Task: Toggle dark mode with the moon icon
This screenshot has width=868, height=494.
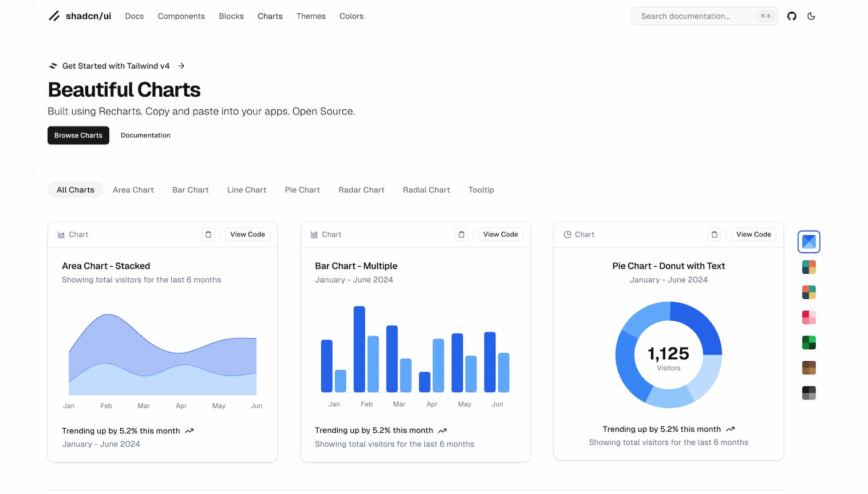Action: (811, 16)
